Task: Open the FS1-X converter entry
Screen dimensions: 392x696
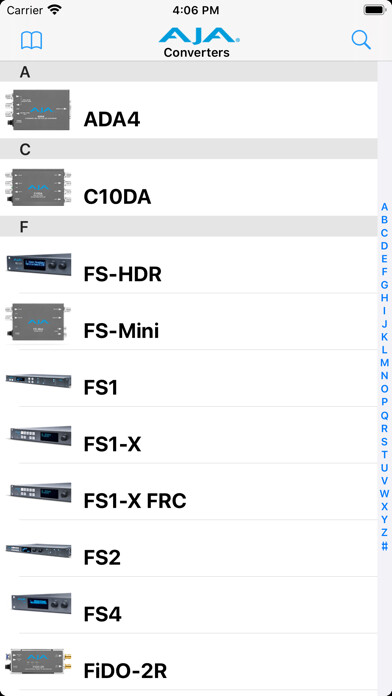Action: coord(189,435)
